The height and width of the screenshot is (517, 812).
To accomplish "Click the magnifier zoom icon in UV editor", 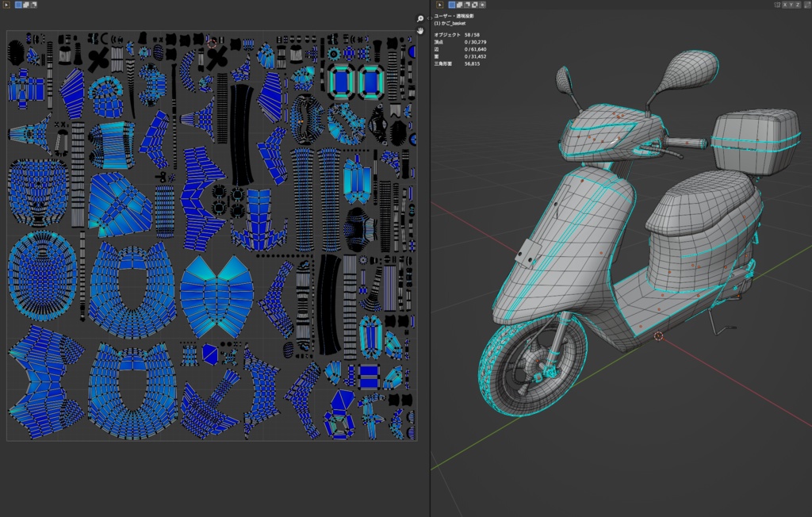I will (421, 19).
